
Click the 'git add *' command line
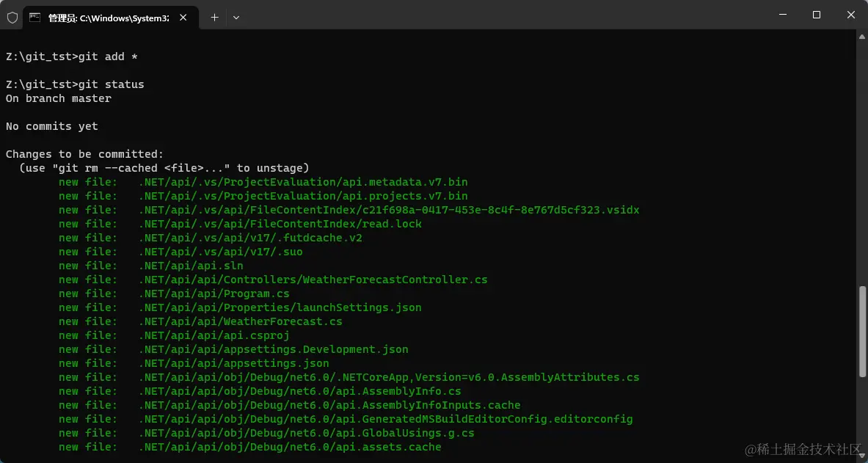(x=72, y=56)
